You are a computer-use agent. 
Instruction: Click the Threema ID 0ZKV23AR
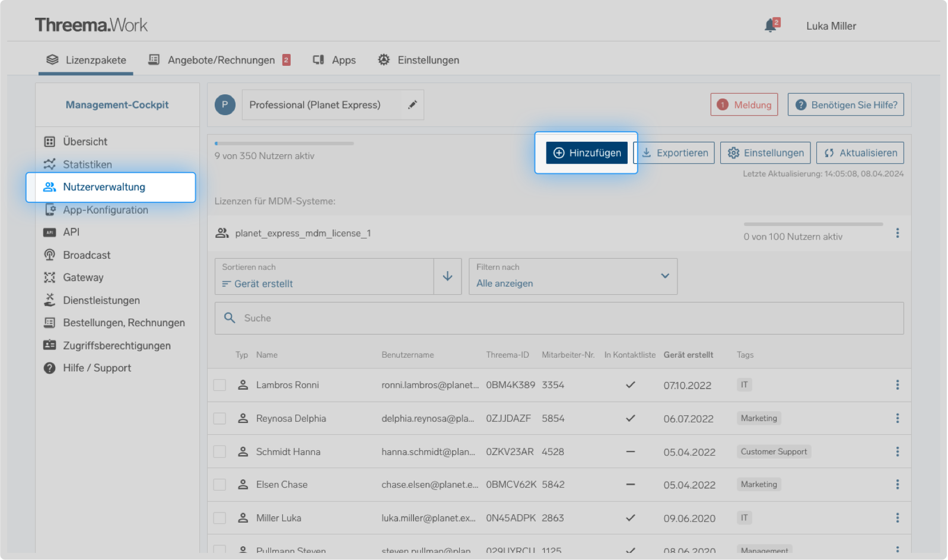click(x=510, y=452)
